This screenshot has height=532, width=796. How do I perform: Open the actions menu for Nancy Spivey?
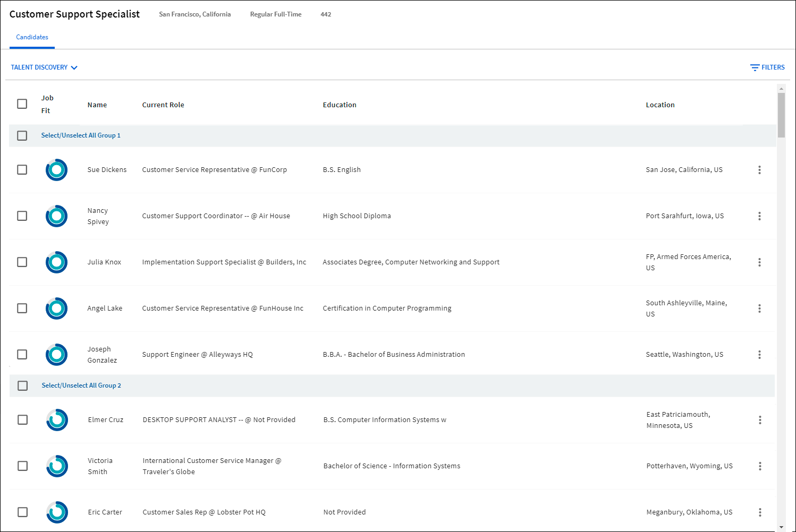759,216
